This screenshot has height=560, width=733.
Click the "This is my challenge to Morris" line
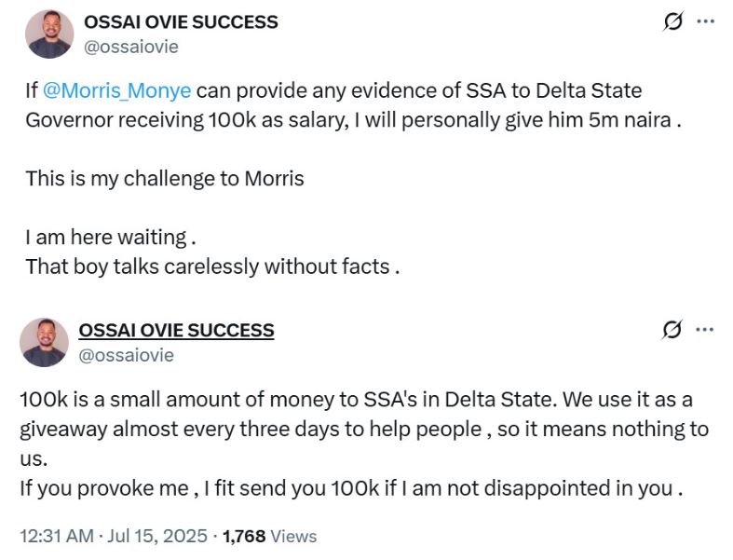click(x=165, y=178)
